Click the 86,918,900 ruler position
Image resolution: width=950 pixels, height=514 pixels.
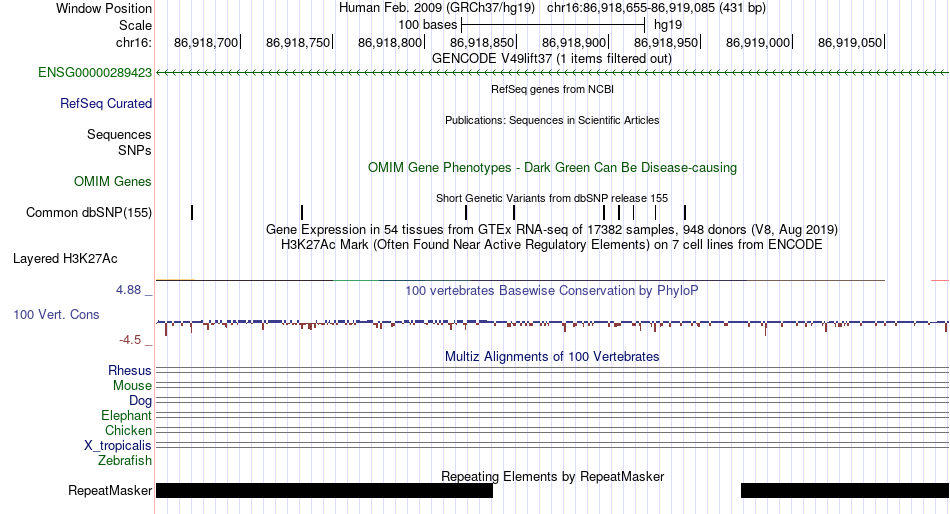(x=574, y=42)
